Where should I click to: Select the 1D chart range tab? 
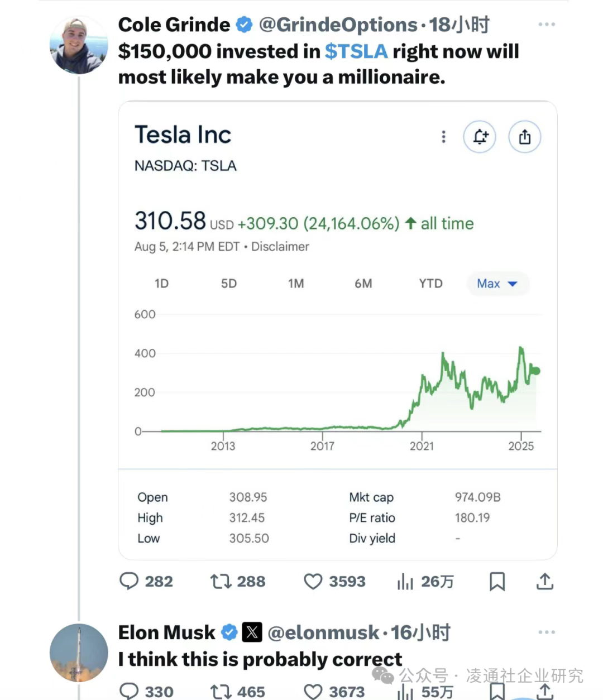pos(161,284)
